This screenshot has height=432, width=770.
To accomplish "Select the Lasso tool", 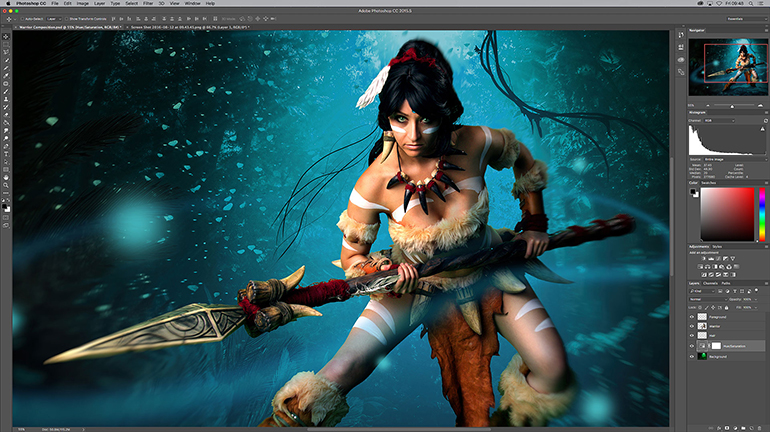I will [x=6, y=53].
